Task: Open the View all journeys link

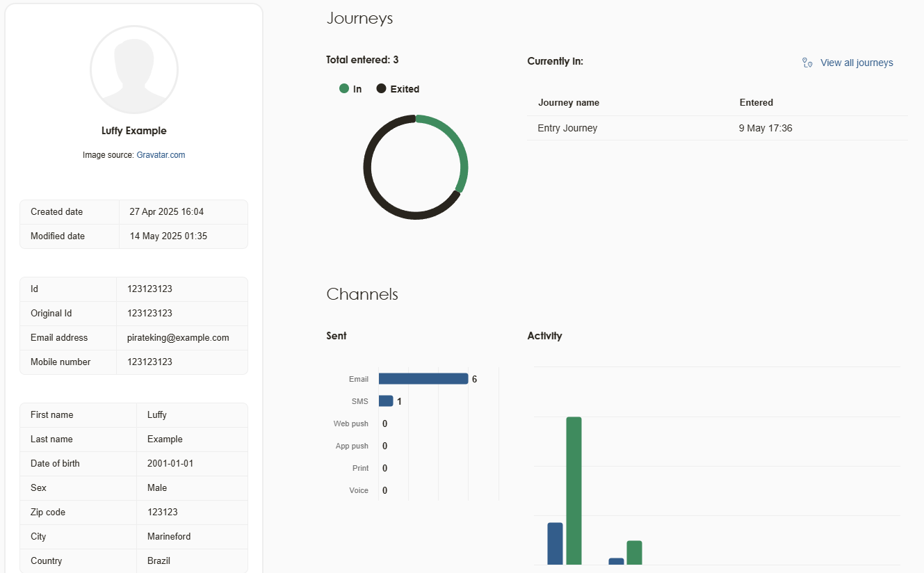Action: pyautogui.click(x=857, y=63)
